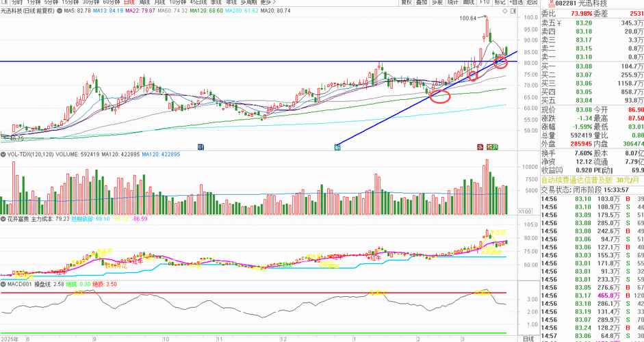Click the red 涨 marker icon on the chart bottom
This screenshot has width=644, height=342.
tap(480, 146)
